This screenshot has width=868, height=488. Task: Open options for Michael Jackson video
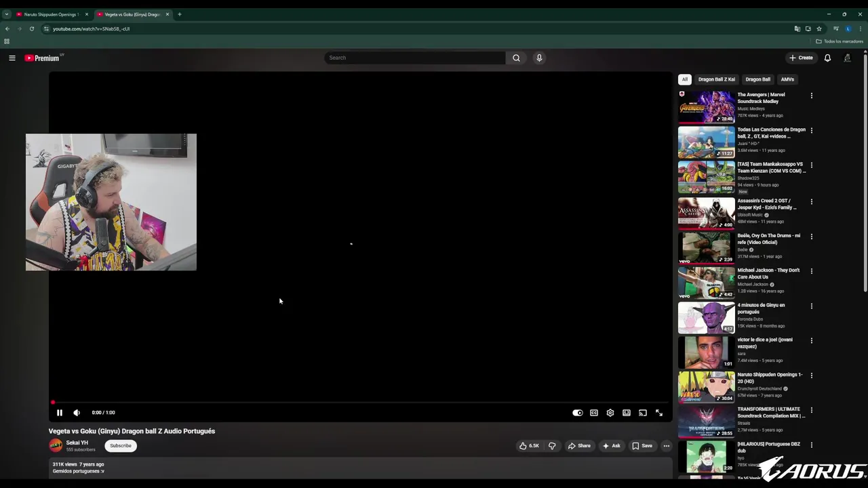(811, 271)
